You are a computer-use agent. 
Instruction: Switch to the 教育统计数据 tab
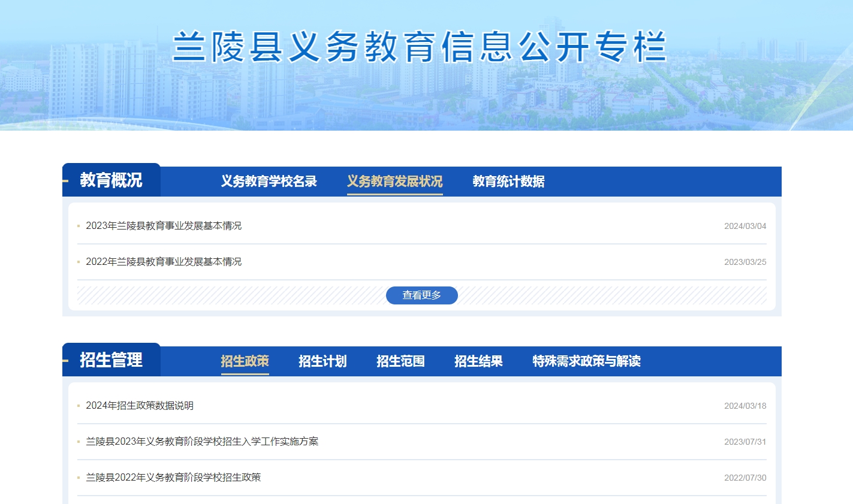pos(508,181)
